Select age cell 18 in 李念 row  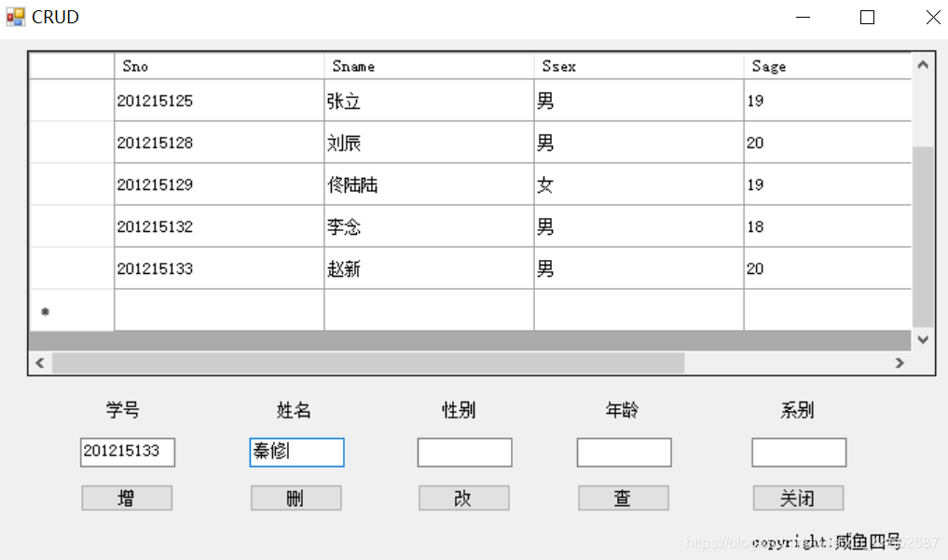[827, 226]
